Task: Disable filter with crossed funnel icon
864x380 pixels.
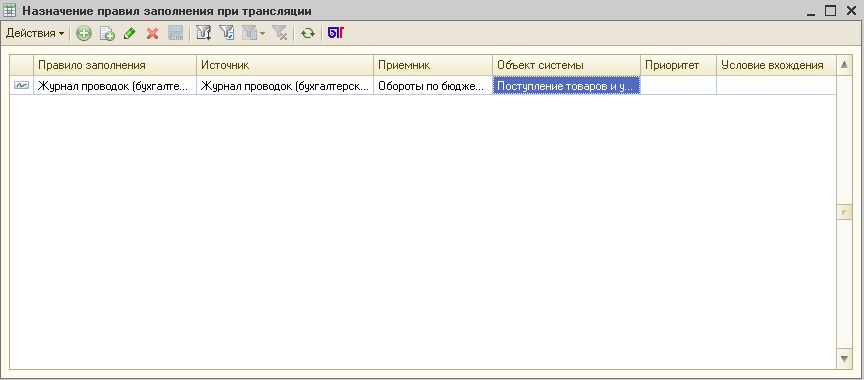Action: [x=280, y=34]
